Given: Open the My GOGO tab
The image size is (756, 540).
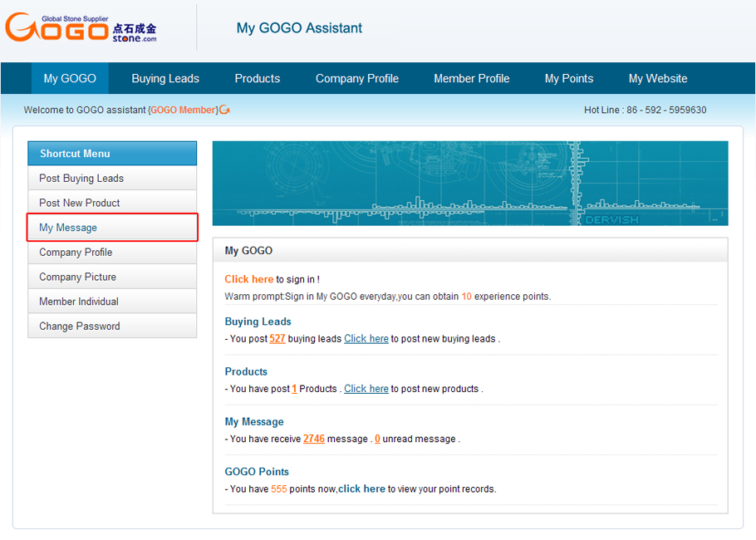Looking at the screenshot, I should point(70,79).
